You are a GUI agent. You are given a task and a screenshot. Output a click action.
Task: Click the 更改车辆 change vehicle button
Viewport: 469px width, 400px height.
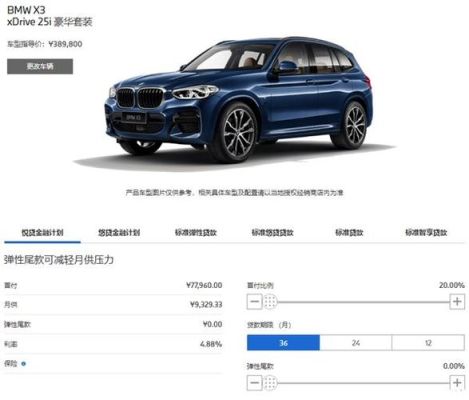pos(40,66)
